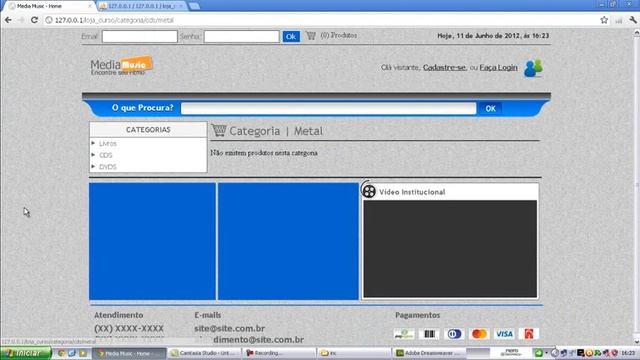Click the first blue banner panel
640x360 pixels.
pyautogui.click(x=152, y=241)
